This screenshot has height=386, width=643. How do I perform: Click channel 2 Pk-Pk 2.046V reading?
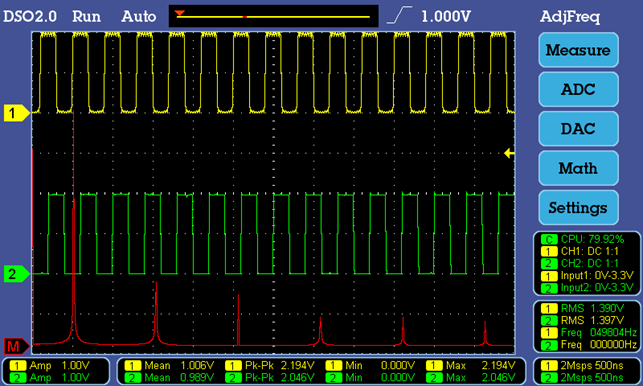270,377
